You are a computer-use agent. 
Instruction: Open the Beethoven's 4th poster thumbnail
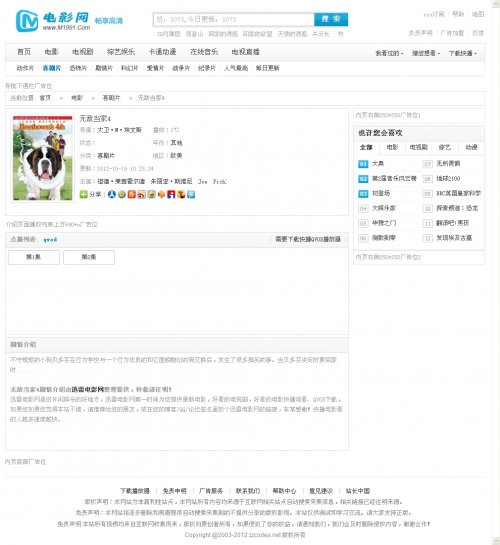pos(42,158)
